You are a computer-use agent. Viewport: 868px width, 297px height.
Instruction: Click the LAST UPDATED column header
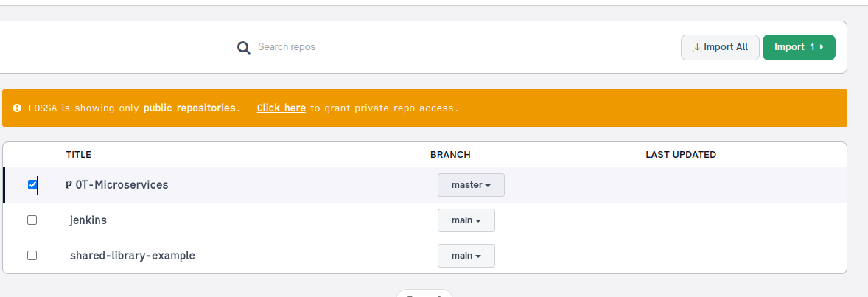click(x=681, y=155)
